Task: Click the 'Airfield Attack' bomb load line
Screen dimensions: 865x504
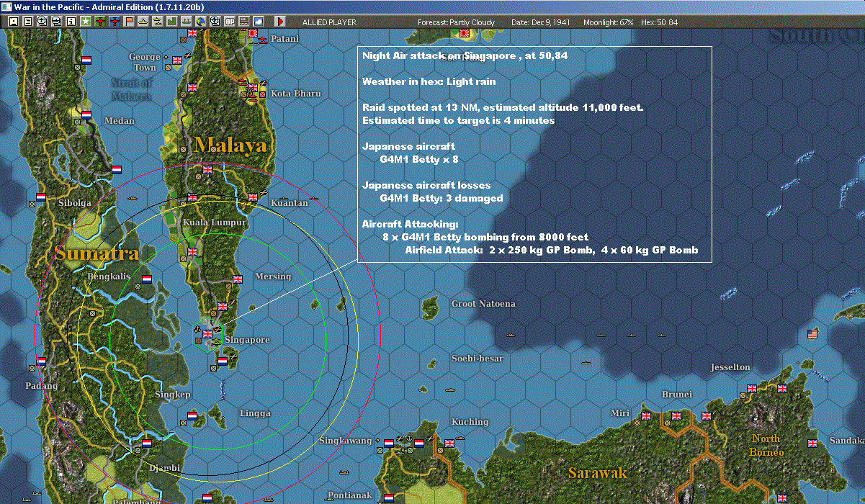Action: point(551,251)
